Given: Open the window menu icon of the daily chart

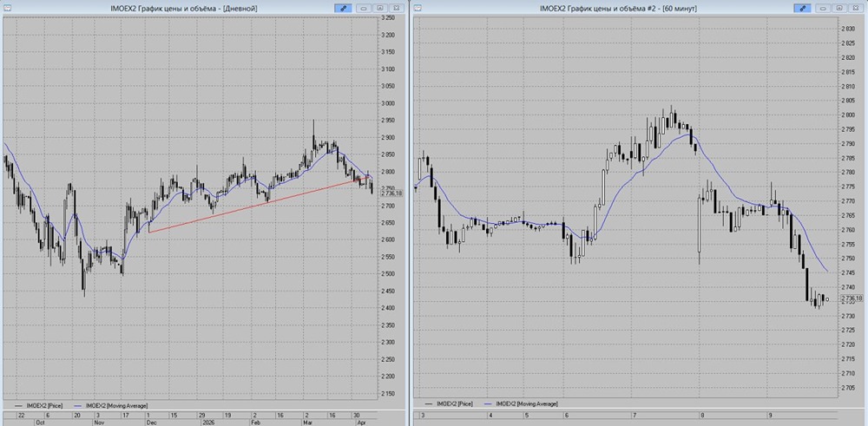Looking at the screenshot, I should click(8, 9).
